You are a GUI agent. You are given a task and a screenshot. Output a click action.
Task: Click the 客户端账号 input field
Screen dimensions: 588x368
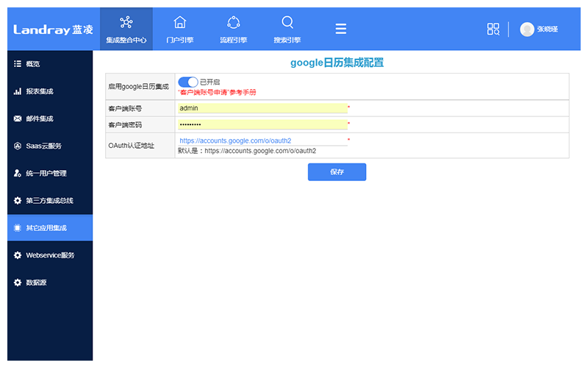pos(262,108)
